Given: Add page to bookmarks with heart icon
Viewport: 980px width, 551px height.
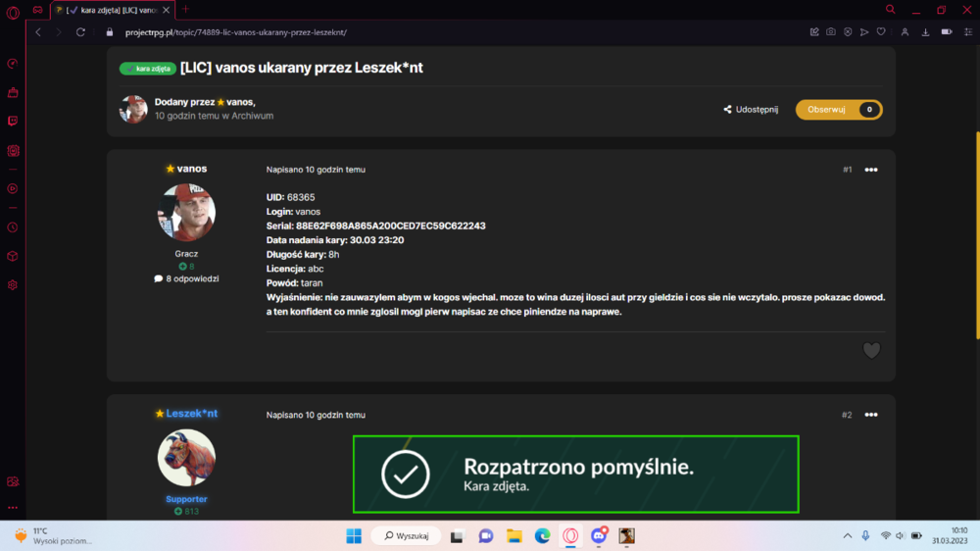Looking at the screenshot, I should (x=881, y=32).
